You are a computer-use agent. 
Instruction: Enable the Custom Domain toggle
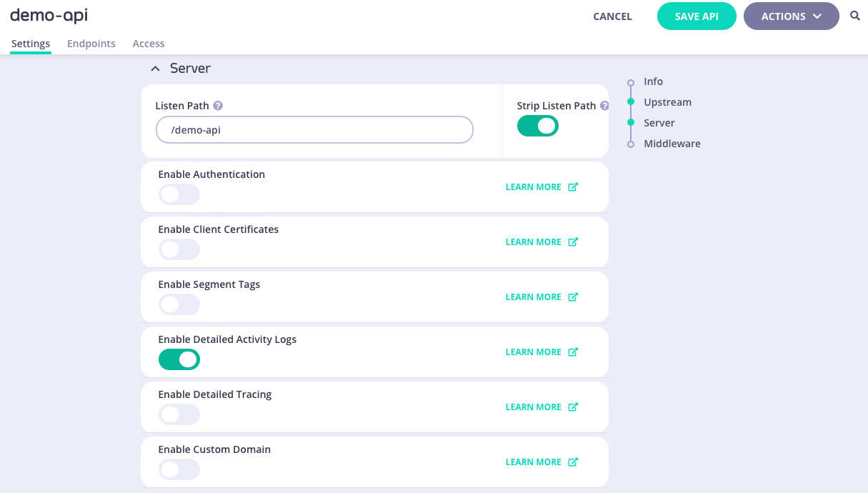(x=179, y=469)
